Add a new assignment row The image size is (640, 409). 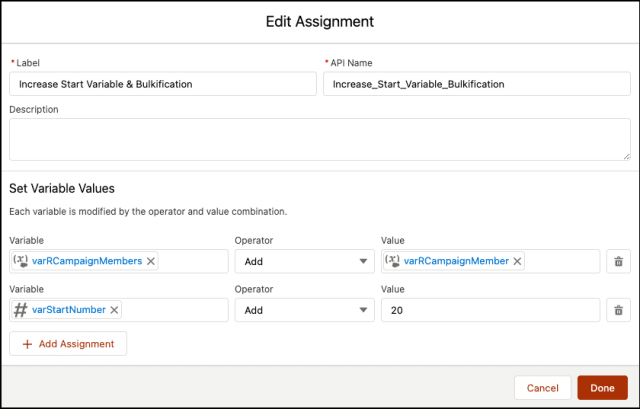[x=68, y=344]
